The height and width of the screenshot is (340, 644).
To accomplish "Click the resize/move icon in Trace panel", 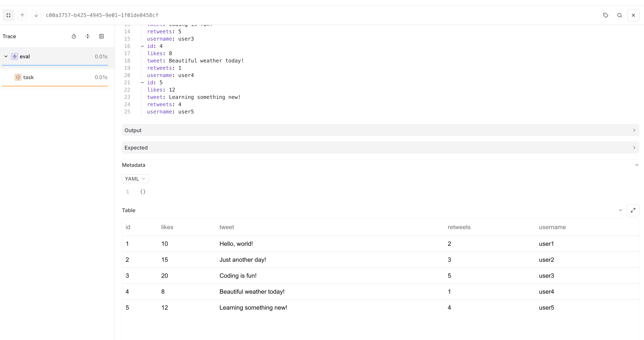I will point(88,36).
